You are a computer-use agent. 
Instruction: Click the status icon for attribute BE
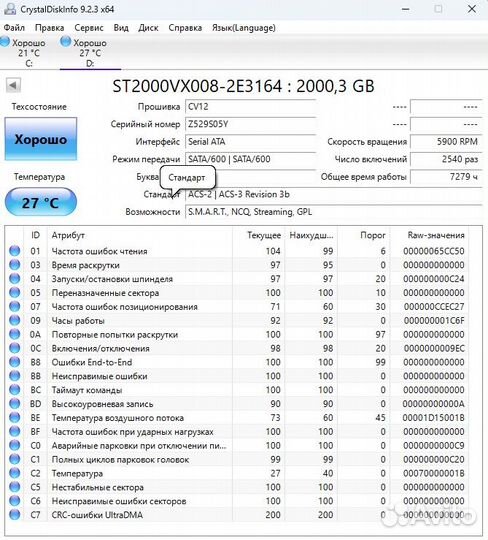click(x=14, y=418)
